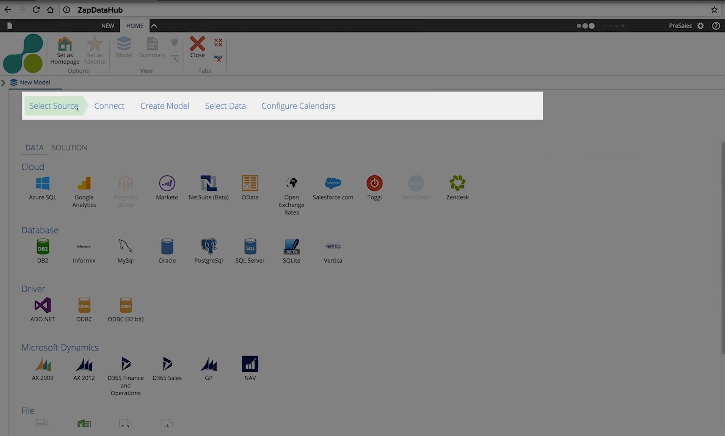The height and width of the screenshot is (436, 725).
Task: Open the help question mark icon
Action: tap(716, 26)
